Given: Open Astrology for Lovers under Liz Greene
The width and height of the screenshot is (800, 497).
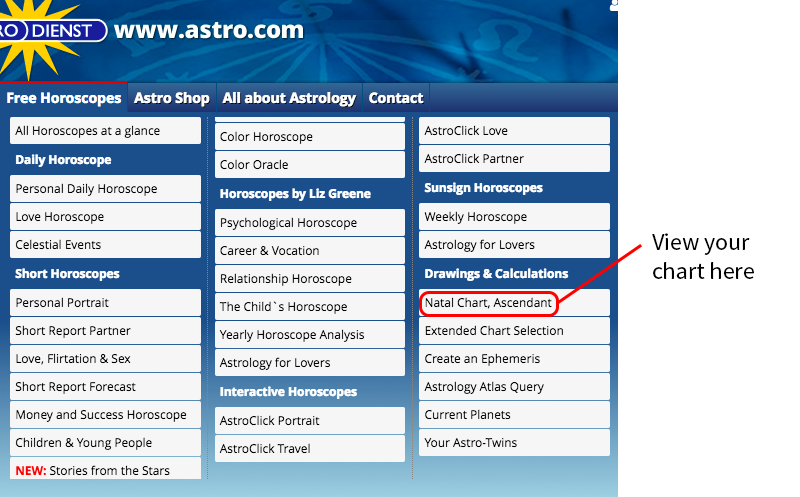Looking at the screenshot, I should point(310,362).
